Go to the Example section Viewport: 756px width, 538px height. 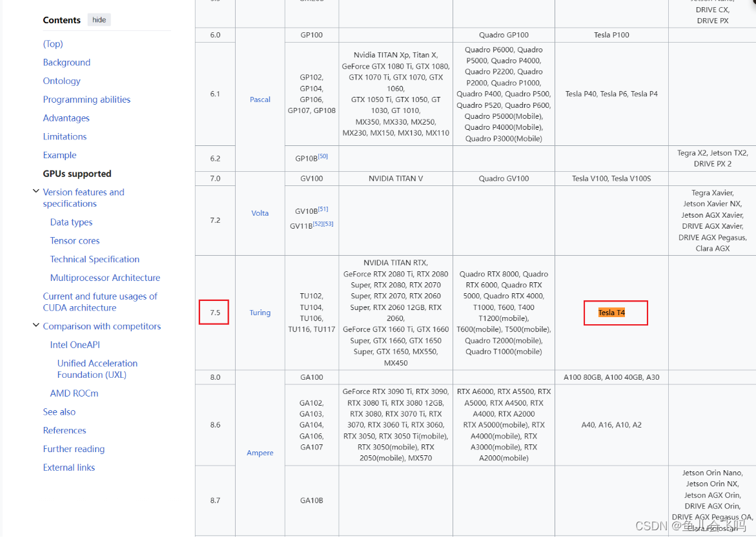tap(60, 156)
